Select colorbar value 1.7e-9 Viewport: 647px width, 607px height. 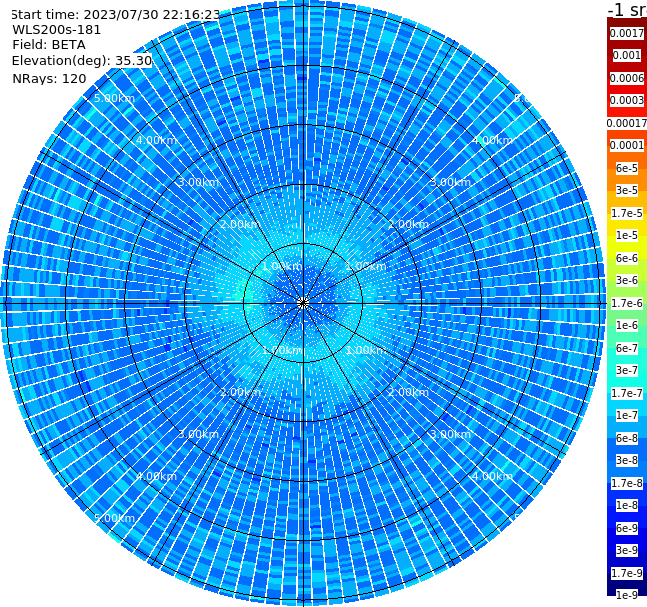point(627,573)
